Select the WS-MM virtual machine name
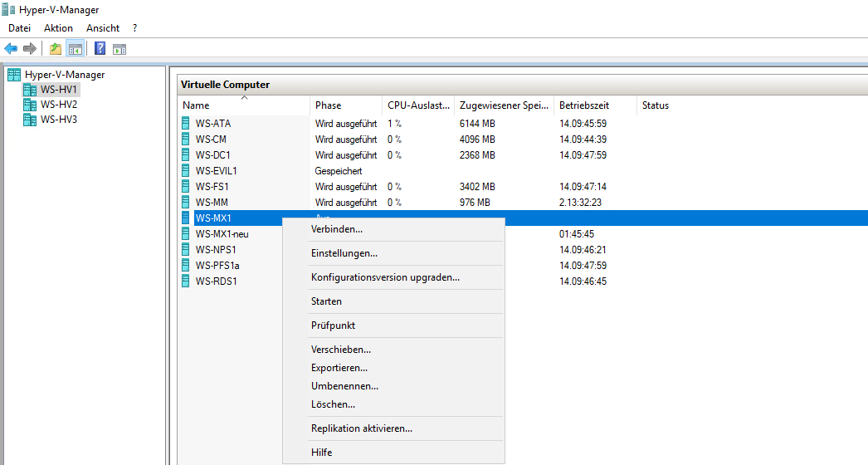 (x=212, y=203)
